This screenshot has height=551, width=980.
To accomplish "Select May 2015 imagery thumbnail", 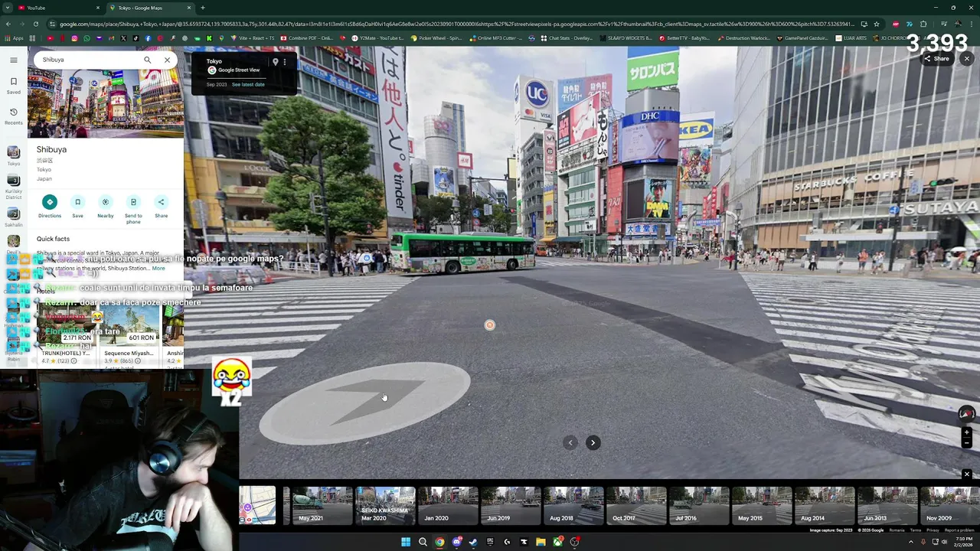I will pos(762,505).
